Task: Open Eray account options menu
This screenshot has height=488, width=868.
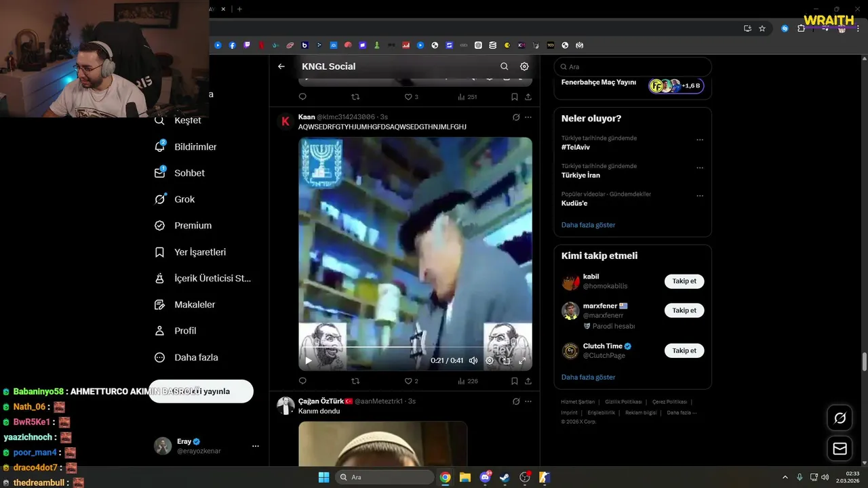Action: click(x=256, y=446)
